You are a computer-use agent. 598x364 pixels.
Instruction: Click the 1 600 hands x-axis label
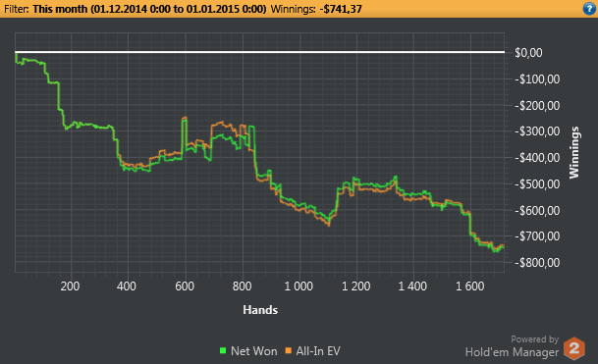pyautogui.click(x=469, y=286)
